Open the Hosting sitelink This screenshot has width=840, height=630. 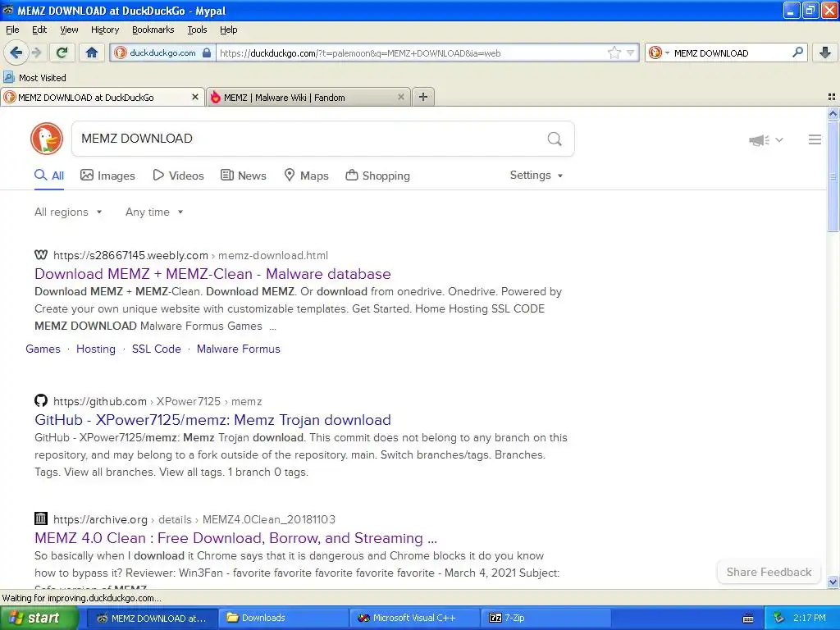point(96,349)
